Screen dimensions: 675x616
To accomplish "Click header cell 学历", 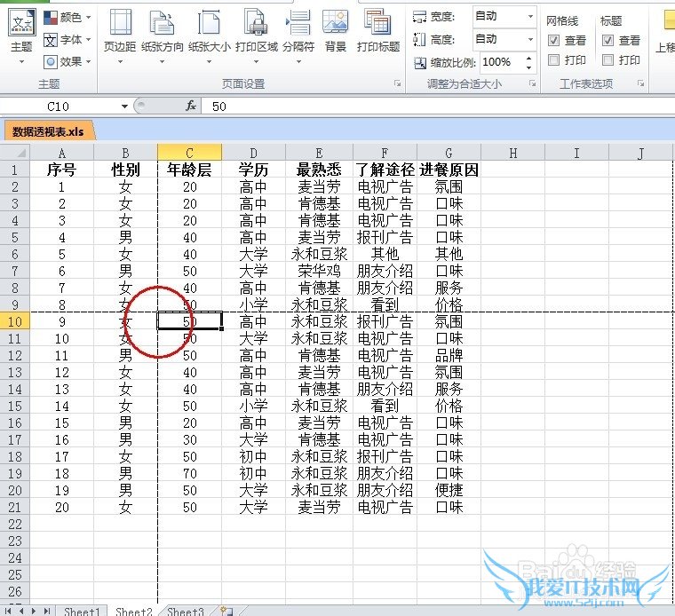I will 253,170.
